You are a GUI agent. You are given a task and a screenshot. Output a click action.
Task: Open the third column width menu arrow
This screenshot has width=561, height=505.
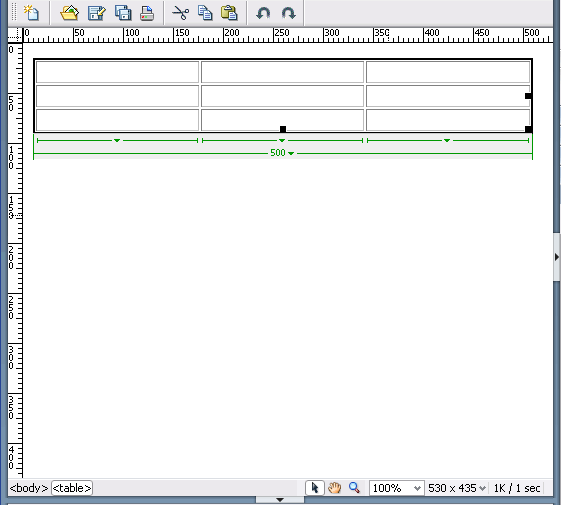click(447, 141)
